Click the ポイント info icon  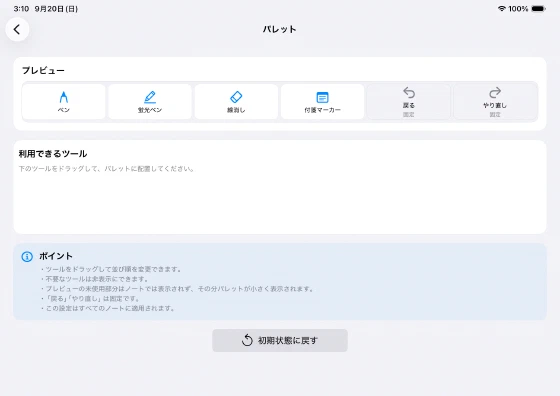point(27,256)
